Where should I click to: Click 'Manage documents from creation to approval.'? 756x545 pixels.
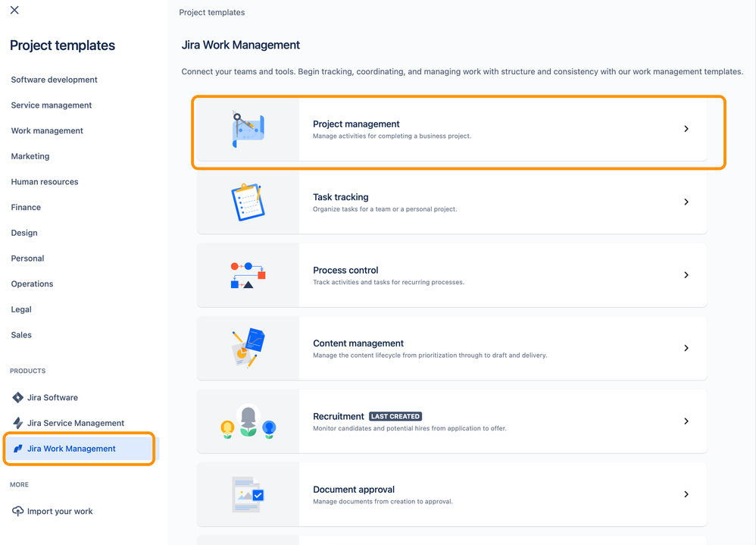tap(383, 502)
